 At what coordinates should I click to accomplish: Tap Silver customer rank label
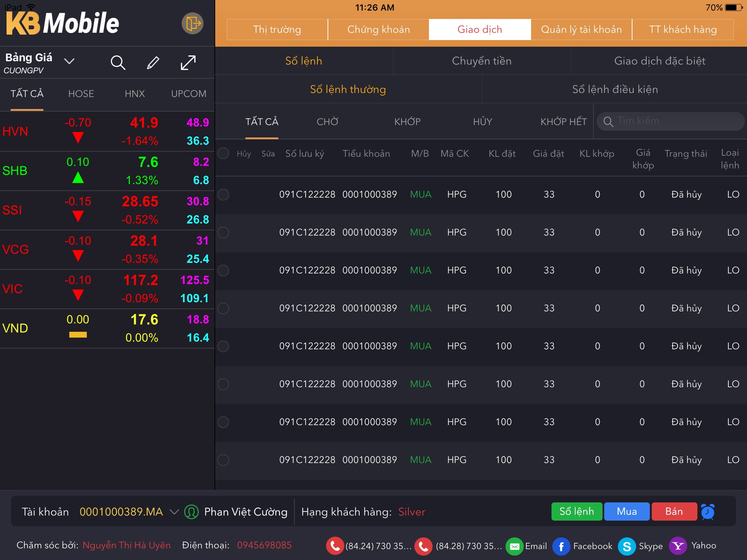coord(412,512)
